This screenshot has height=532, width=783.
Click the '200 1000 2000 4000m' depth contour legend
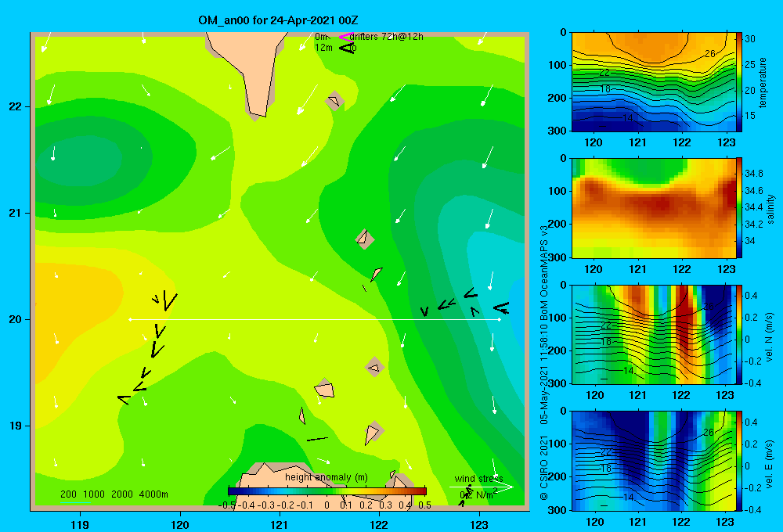coord(114,494)
